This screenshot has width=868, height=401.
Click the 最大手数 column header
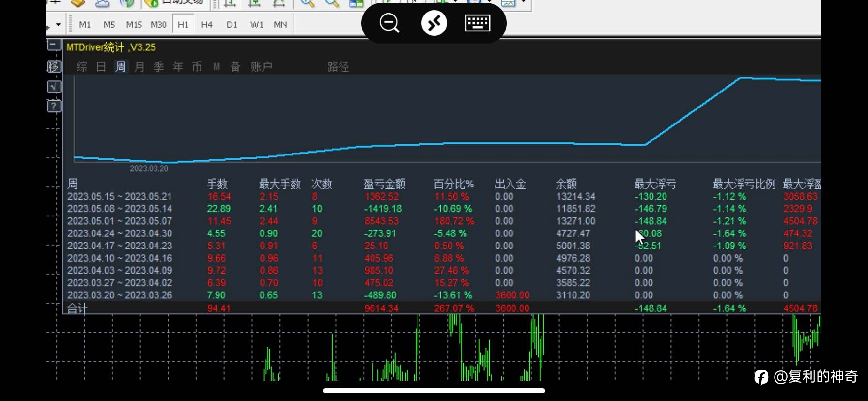pyautogui.click(x=280, y=184)
